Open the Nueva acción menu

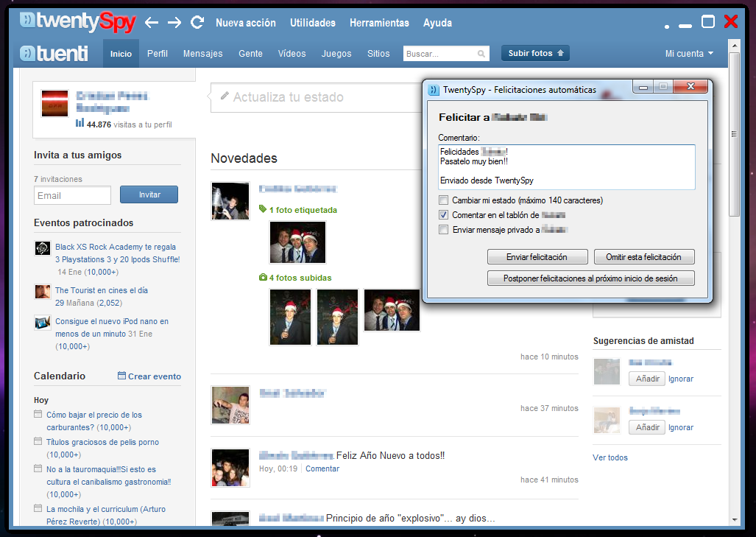click(246, 23)
